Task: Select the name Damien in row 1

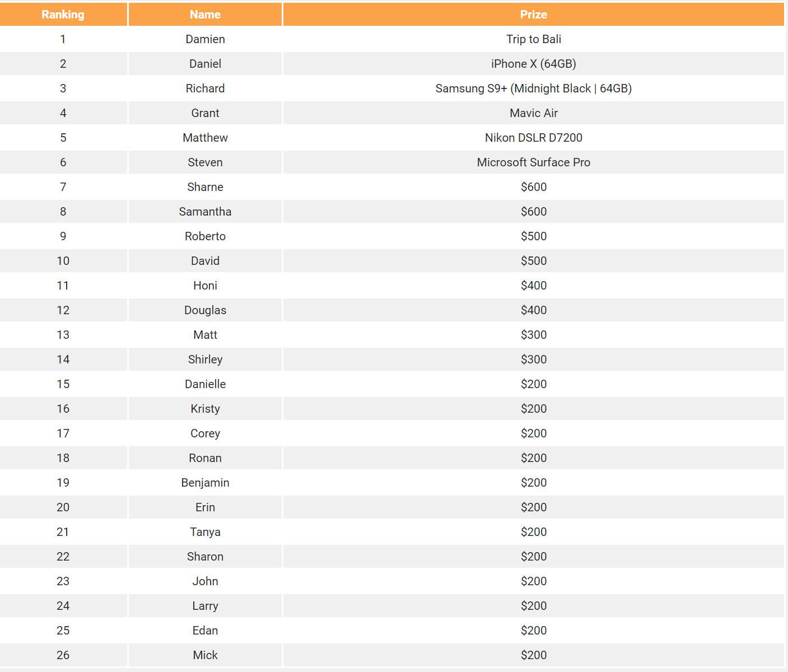Action: 205,39
